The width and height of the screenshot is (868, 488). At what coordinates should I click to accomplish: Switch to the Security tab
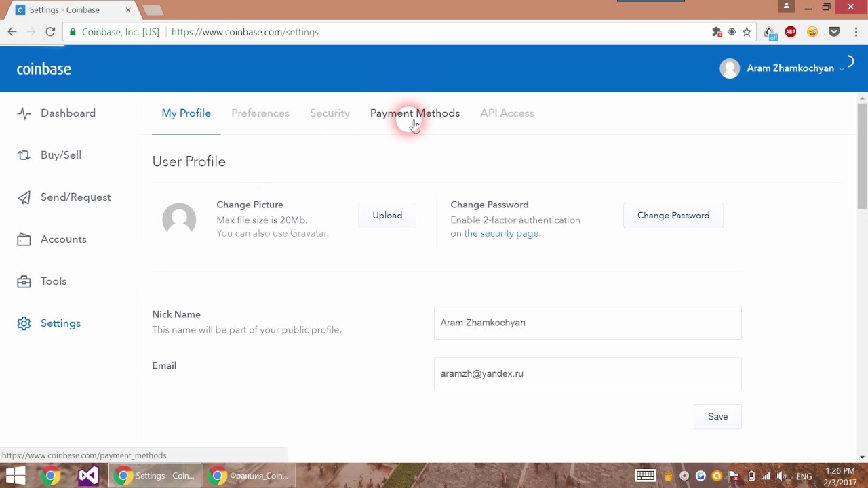(330, 113)
